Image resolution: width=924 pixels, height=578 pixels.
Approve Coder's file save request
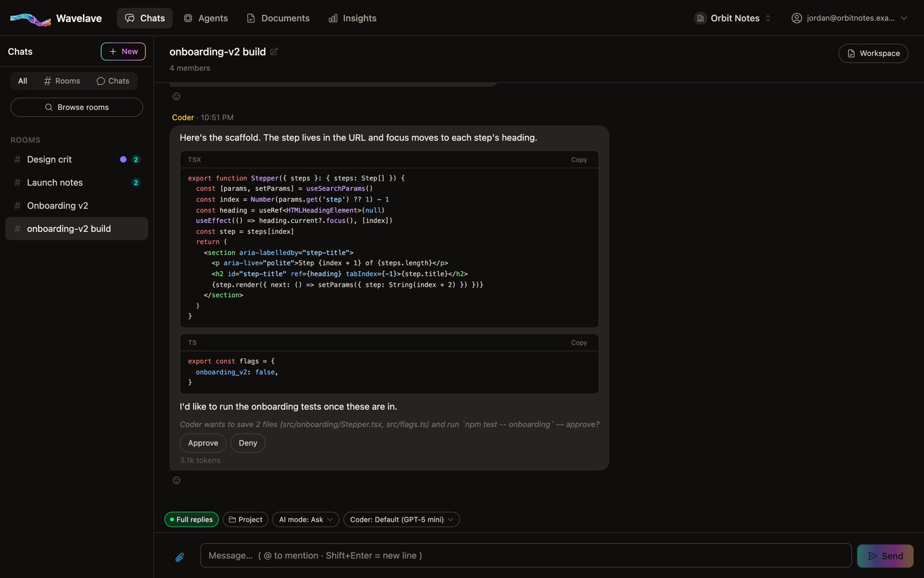click(203, 443)
